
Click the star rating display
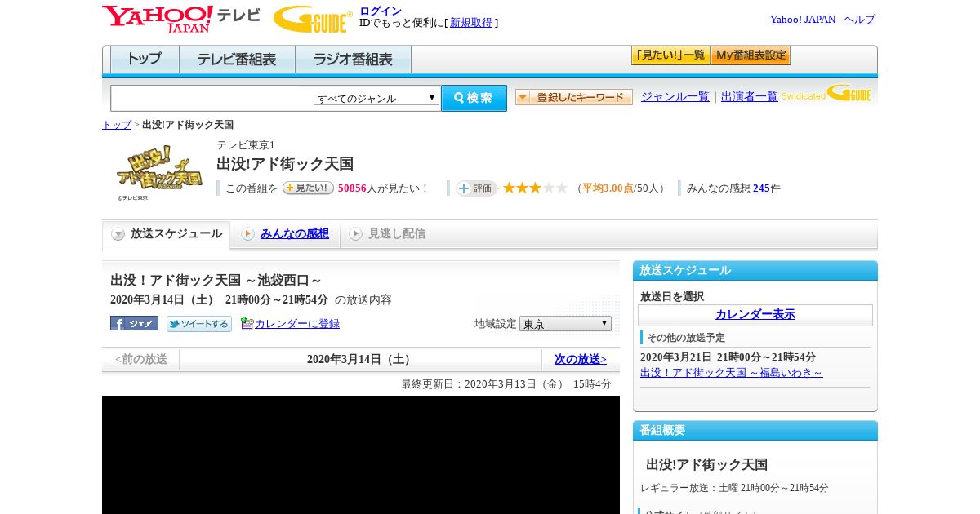tap(535, 188)
